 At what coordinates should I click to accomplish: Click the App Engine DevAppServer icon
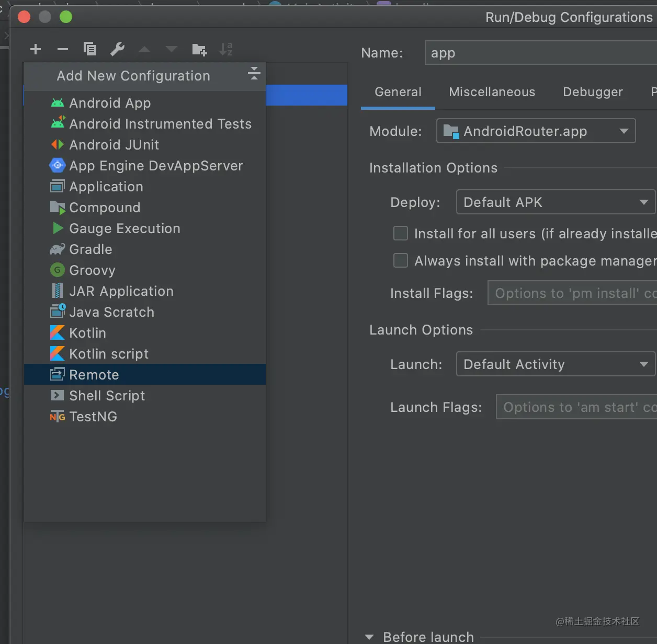coord(57,165)
